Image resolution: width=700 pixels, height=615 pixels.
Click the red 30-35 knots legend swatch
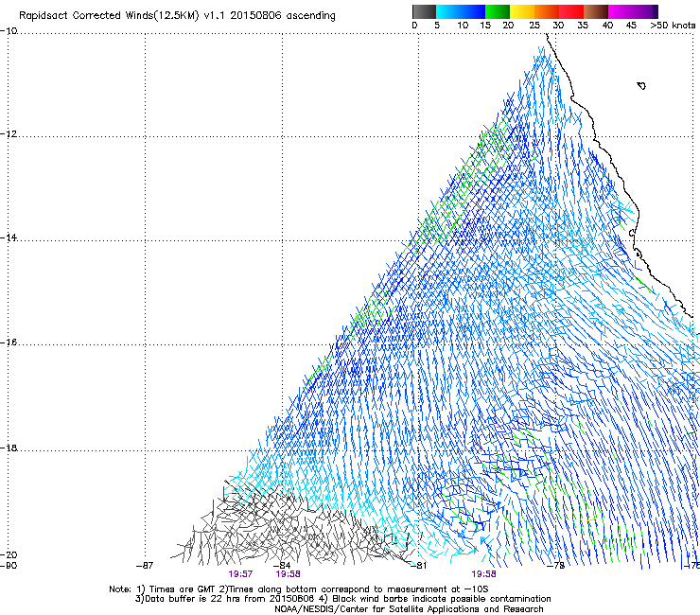pyautogui.click(x=571, y=11)
